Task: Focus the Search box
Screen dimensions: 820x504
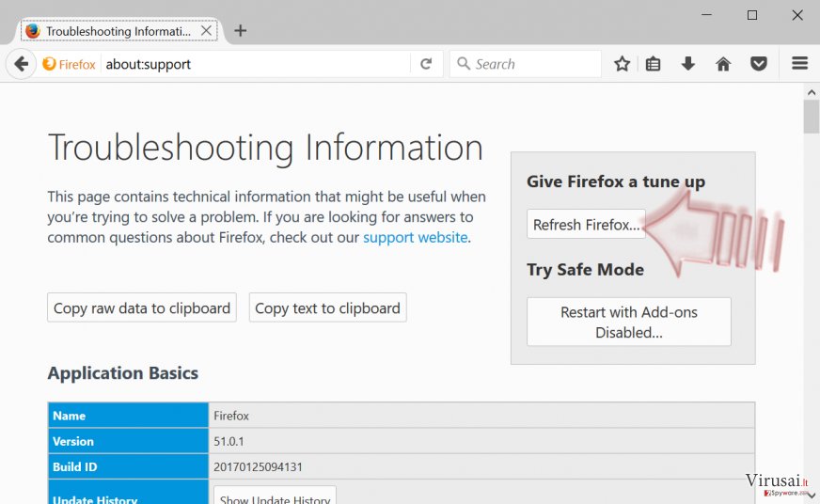Action: pyautogui.click(x=525, y=64)
